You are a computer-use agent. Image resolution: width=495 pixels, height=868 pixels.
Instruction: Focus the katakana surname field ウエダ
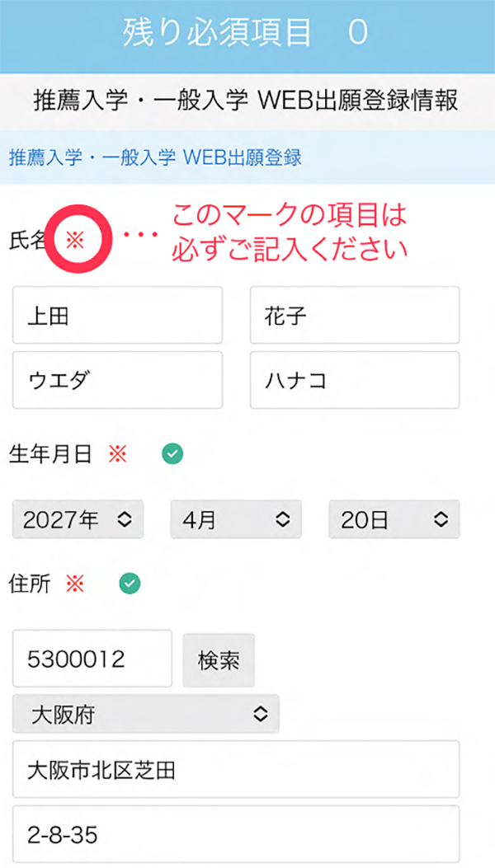pos(117,380)
